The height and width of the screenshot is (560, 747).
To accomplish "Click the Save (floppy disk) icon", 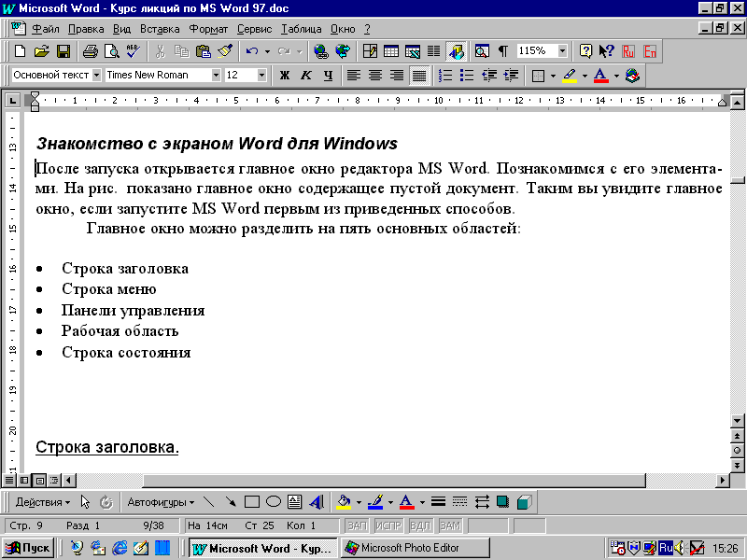I will 63,51.
